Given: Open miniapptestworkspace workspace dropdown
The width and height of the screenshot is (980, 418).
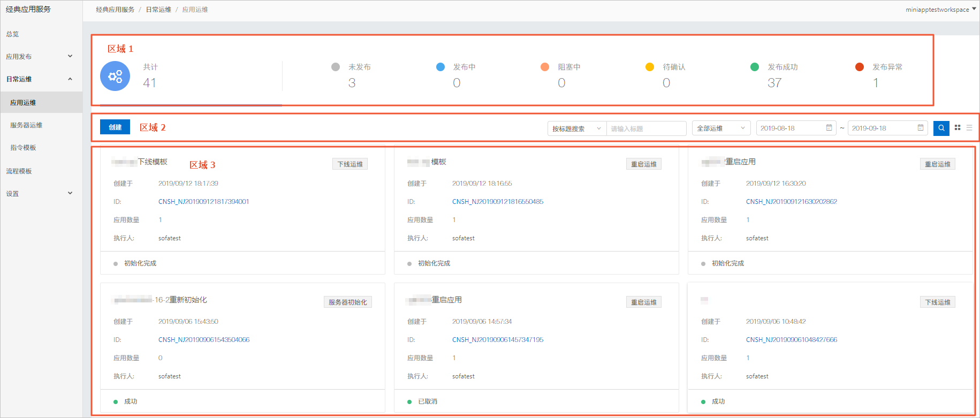Looking at the screenshot, I should [x=941, y=10].
